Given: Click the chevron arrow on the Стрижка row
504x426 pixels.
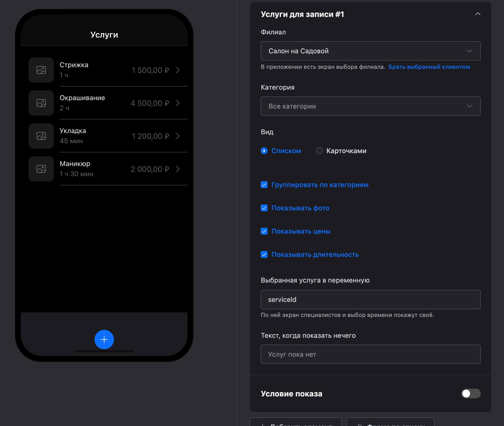Looking at the screenshot, I should point(178,70).
